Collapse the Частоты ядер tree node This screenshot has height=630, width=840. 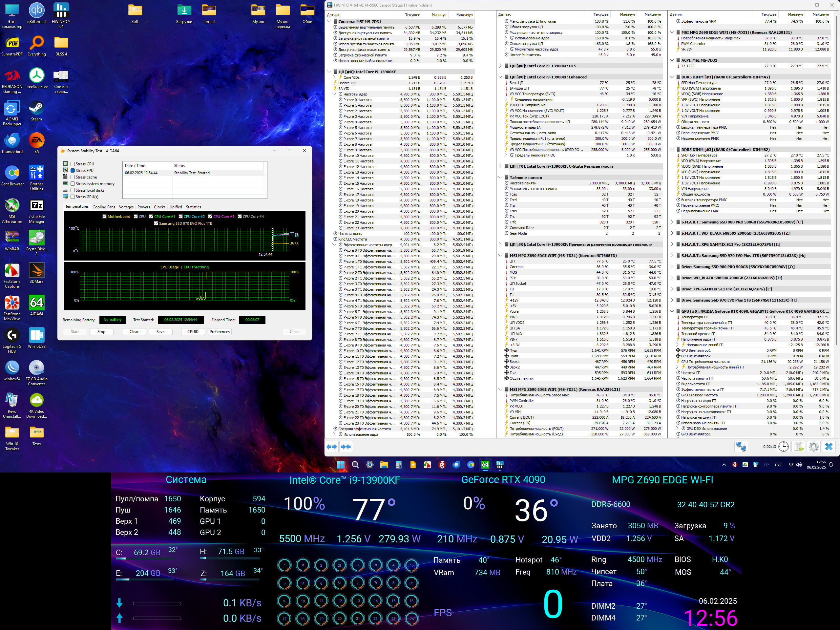click(x=335, y=94)
